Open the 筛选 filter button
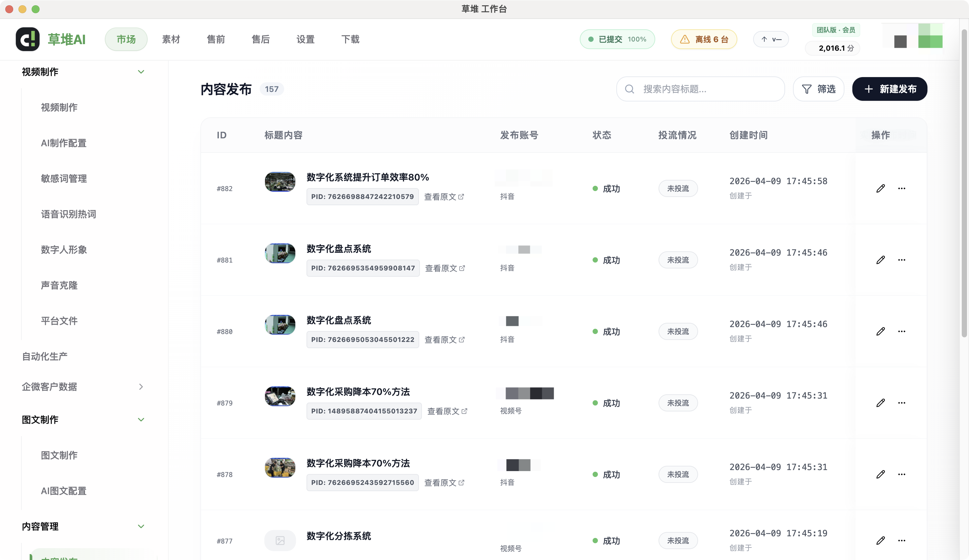Viewport: 969px width, 560px height. pyautogui.click(x=819, y=89)
